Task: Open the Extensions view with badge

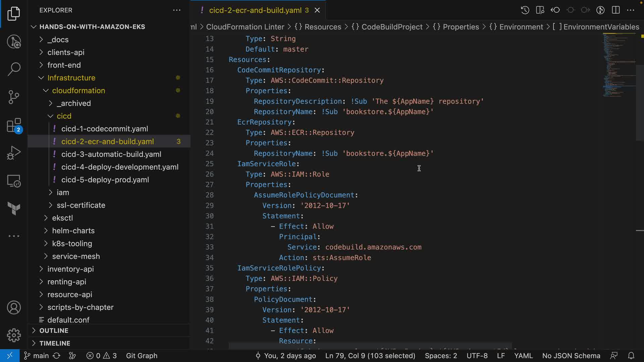Action: [x=14, y=126]
